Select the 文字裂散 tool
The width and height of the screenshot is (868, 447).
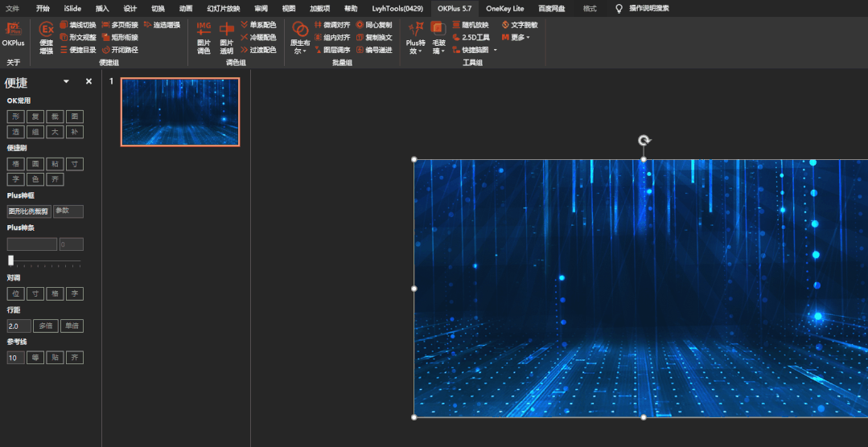coord(519,25)
